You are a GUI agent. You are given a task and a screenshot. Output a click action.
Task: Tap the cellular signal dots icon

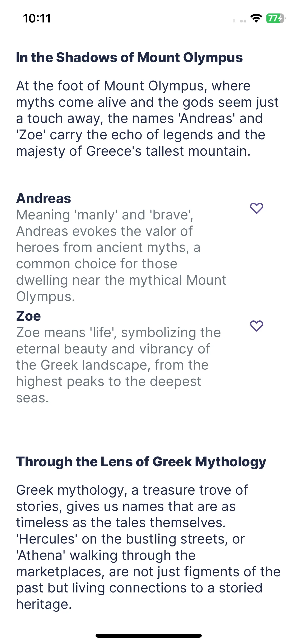point(240,21)
